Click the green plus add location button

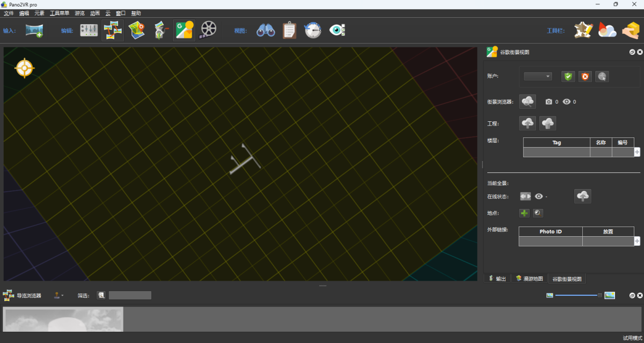(524, 213)
